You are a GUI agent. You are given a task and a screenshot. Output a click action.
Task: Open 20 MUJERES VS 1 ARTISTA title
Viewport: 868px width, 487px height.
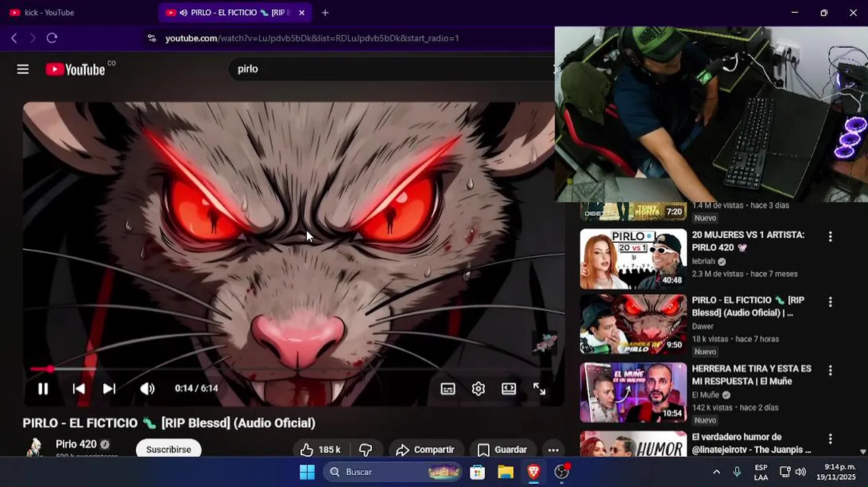[748, 241]
